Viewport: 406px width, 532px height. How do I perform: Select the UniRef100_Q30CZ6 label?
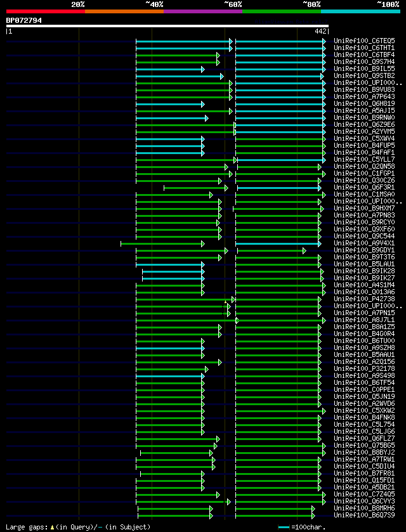point(364,180)
